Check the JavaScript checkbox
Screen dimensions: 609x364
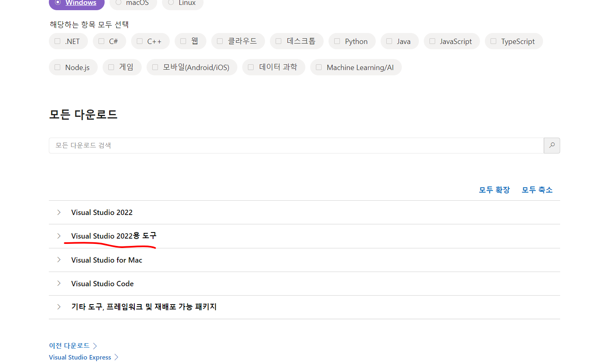point(432,41)
